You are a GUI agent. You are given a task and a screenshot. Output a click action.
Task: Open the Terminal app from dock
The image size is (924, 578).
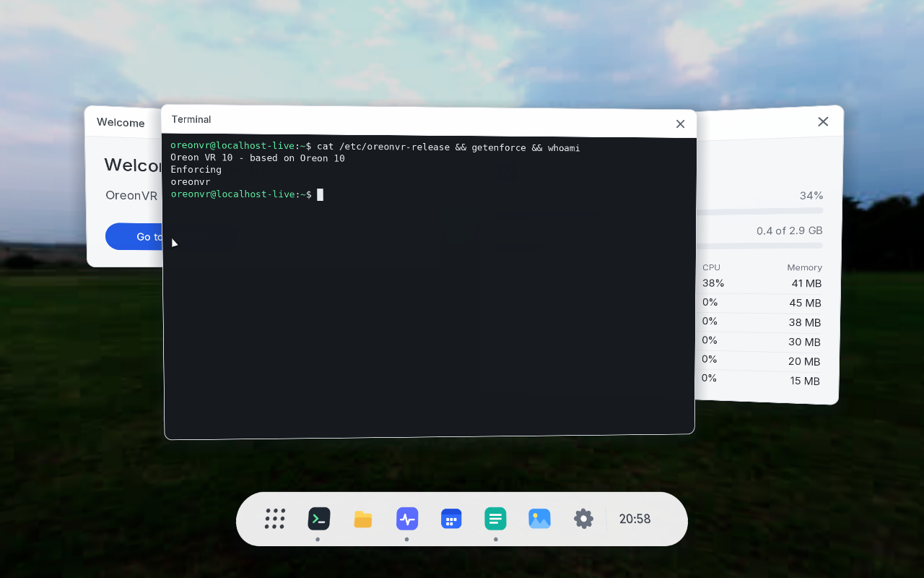[x=319, y=519]
